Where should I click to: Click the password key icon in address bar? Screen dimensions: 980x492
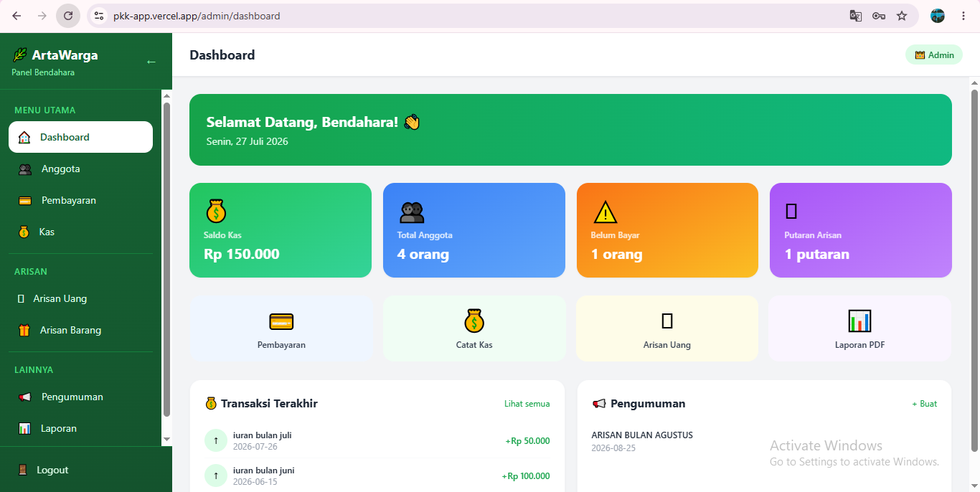[878, 16]
